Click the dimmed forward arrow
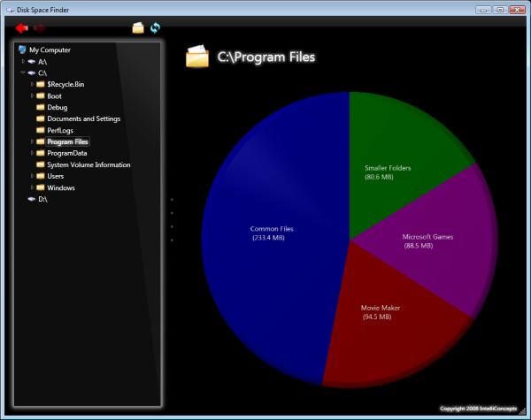 point(39,28)
